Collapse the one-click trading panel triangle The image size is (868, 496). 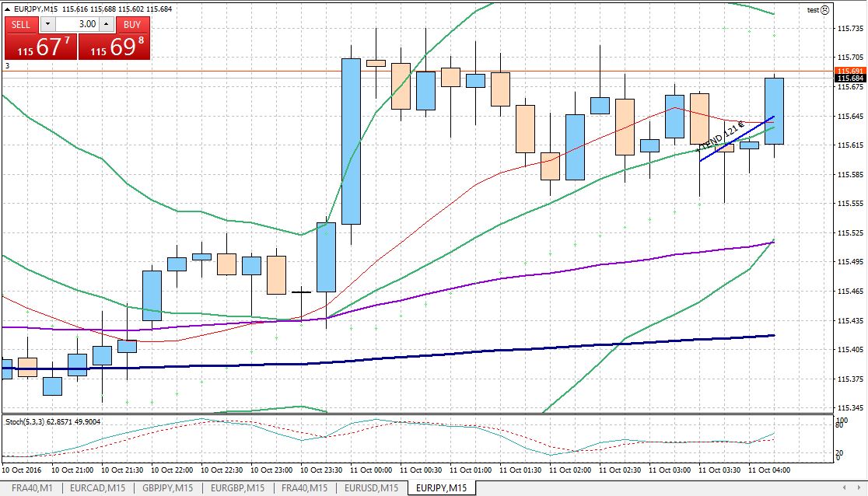coord(7,9)
